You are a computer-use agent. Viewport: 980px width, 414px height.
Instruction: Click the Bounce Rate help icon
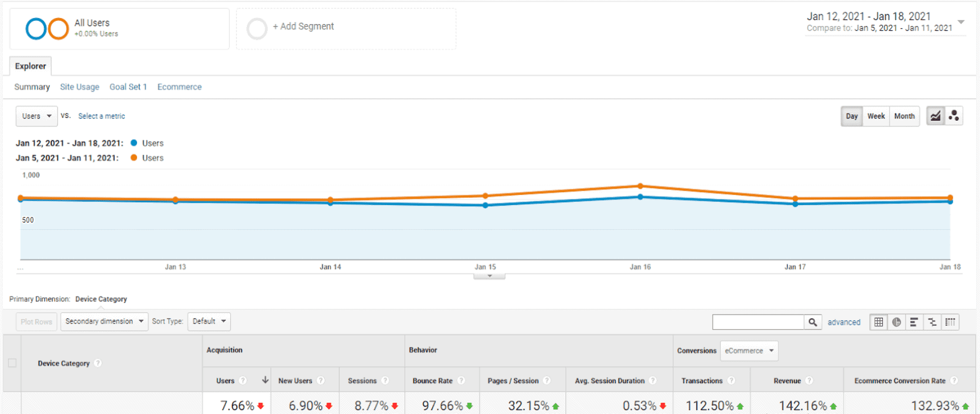coord(461,381)
